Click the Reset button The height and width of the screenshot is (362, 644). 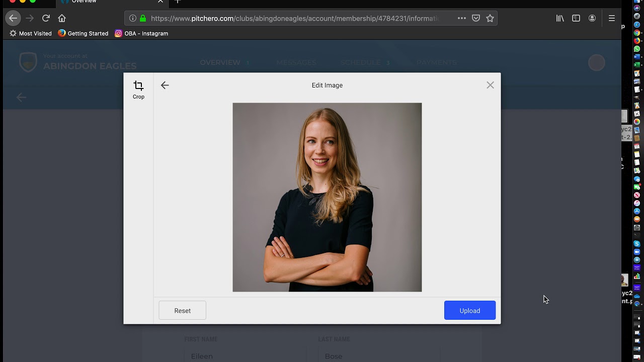(183, 311)
